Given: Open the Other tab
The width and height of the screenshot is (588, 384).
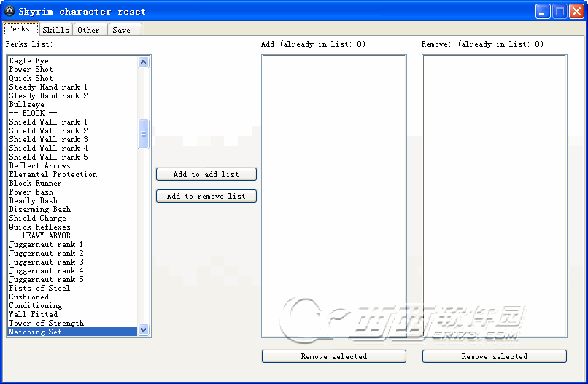Looking at the screenshot, I should point(90,30).
